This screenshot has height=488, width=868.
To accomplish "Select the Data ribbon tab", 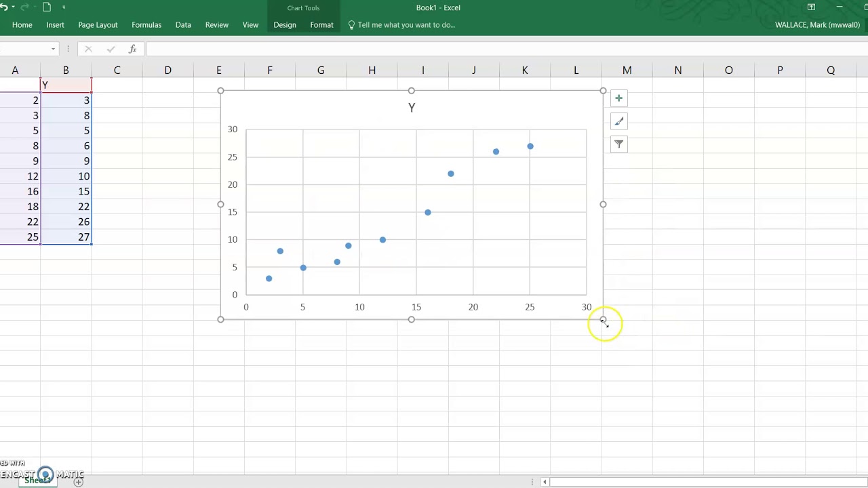I will (x=183, y=25).
